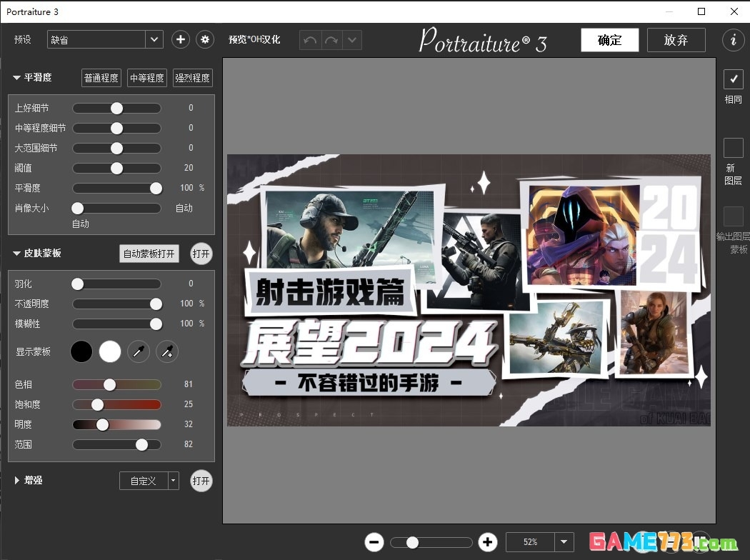The image size is (750, 560).
Task: Click the zoom out minus icon
Action: click(x=374, y=542)
